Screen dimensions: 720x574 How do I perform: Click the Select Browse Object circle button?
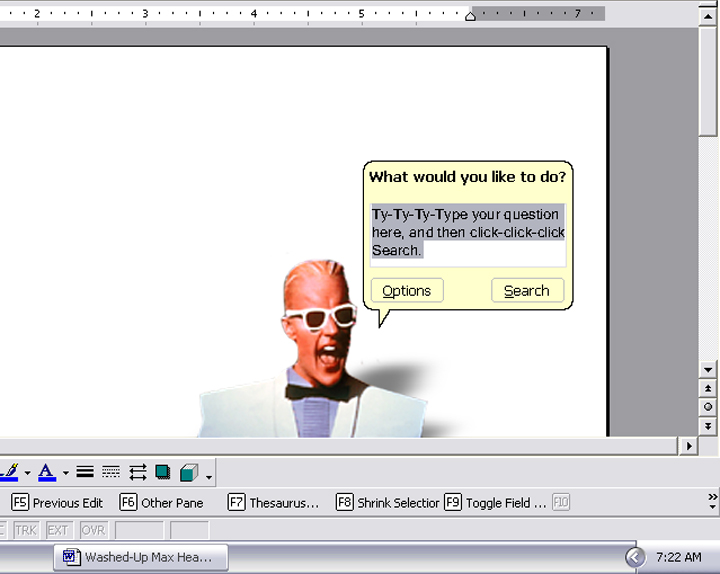pyautogui.click(x=708, y=407)
